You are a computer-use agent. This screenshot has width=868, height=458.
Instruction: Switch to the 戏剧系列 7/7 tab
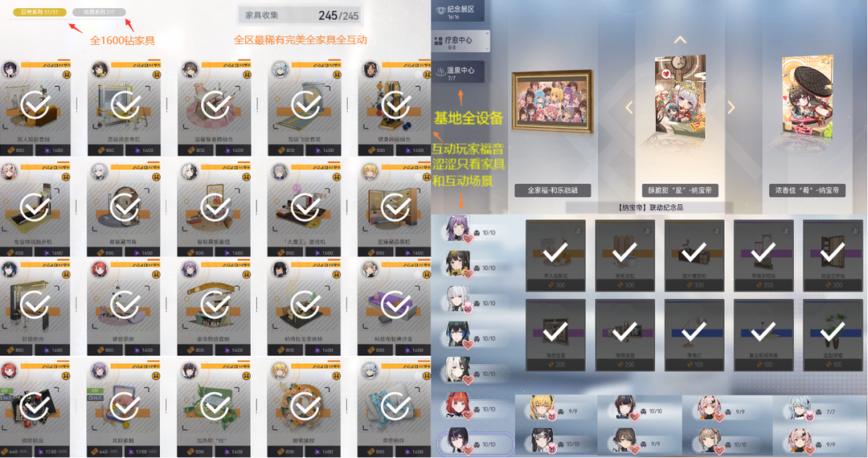(98, 11)
